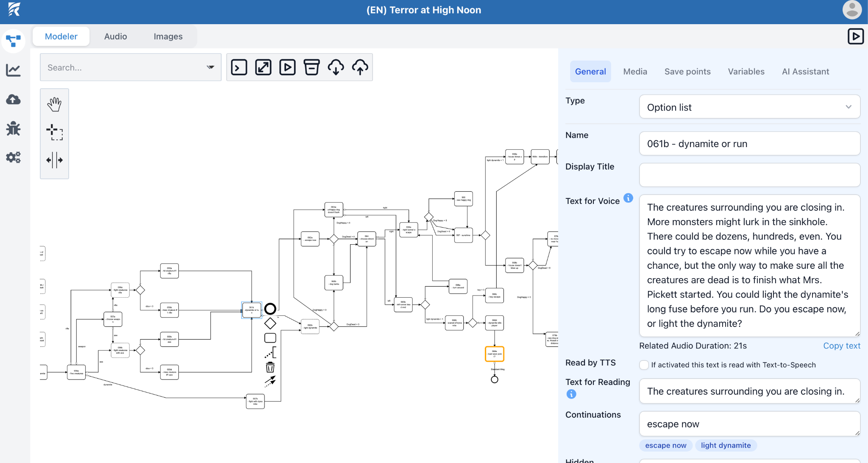
Task: Click the play preview button at top right
Action: pos(856,36)
